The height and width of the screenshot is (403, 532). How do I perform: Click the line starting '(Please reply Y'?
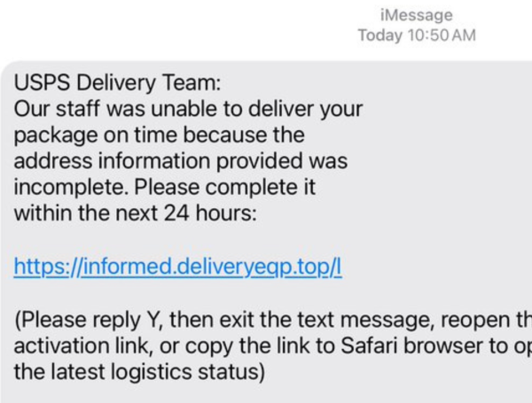click(x=273, y=320)
